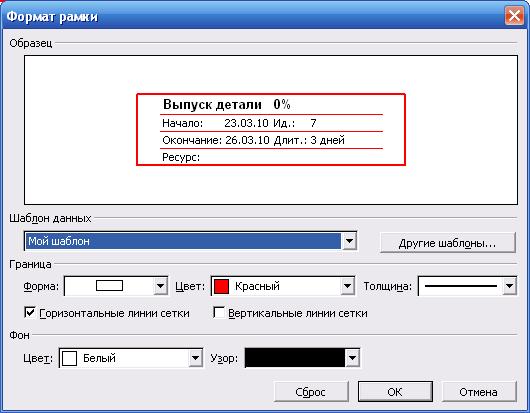Click the Красный color name text
530x413 pixels.
pyautogui.click(x=257, y=286)
